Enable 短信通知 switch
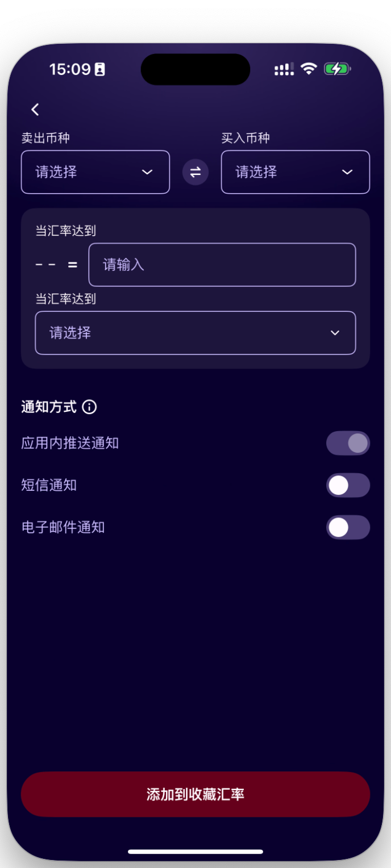Image resolution: width=391 pixels, height=868 pixels. (x=348, y=485)
